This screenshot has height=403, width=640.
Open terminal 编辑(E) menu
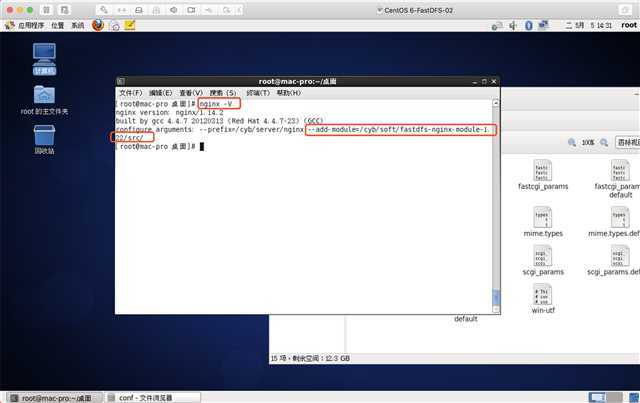tap(160, 93)
